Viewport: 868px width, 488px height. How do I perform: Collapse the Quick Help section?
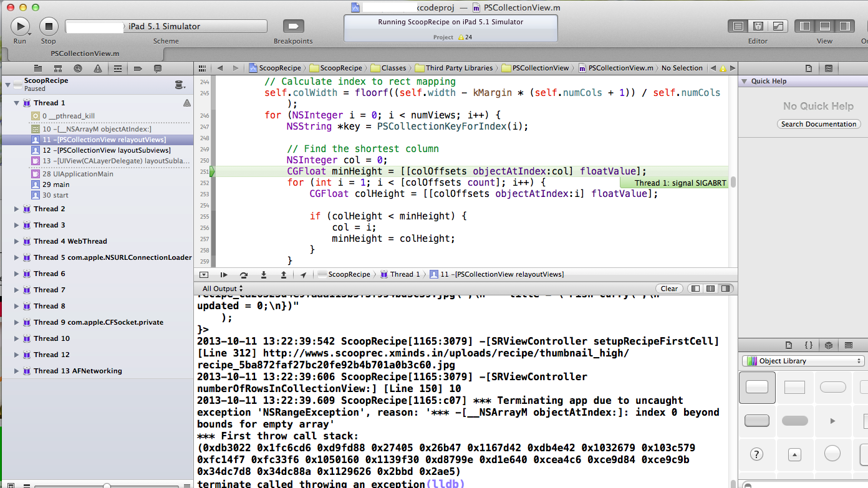tap(744, 81)
